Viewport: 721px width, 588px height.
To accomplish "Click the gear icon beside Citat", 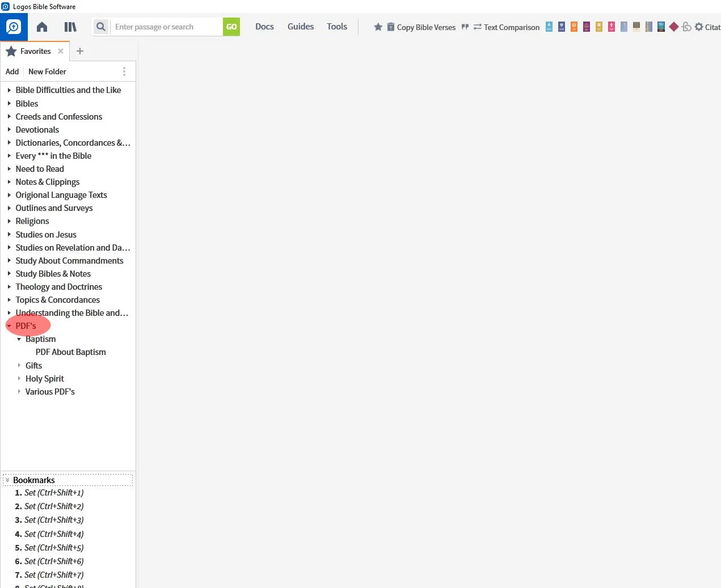I will point(699,27).
